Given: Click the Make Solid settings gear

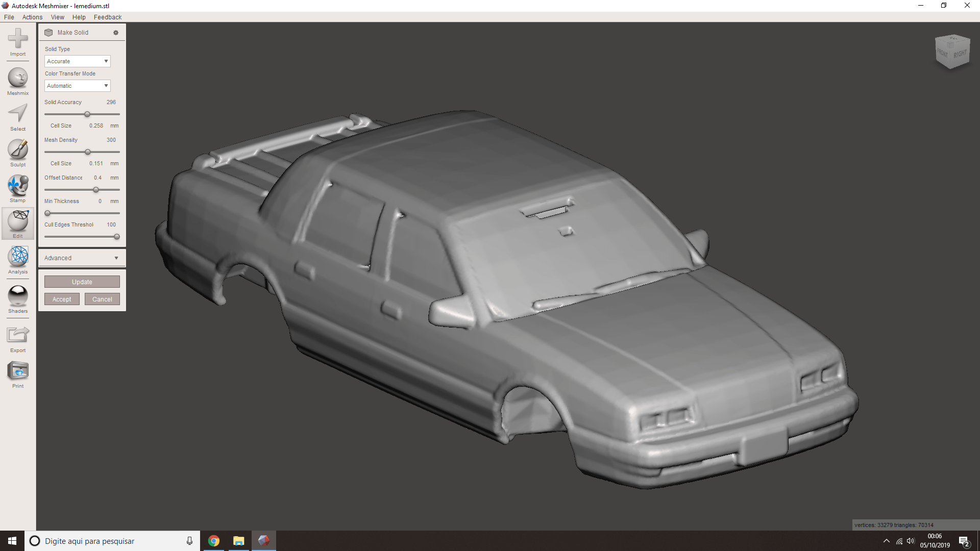Looking at the screenshot, I should (116, 33).
